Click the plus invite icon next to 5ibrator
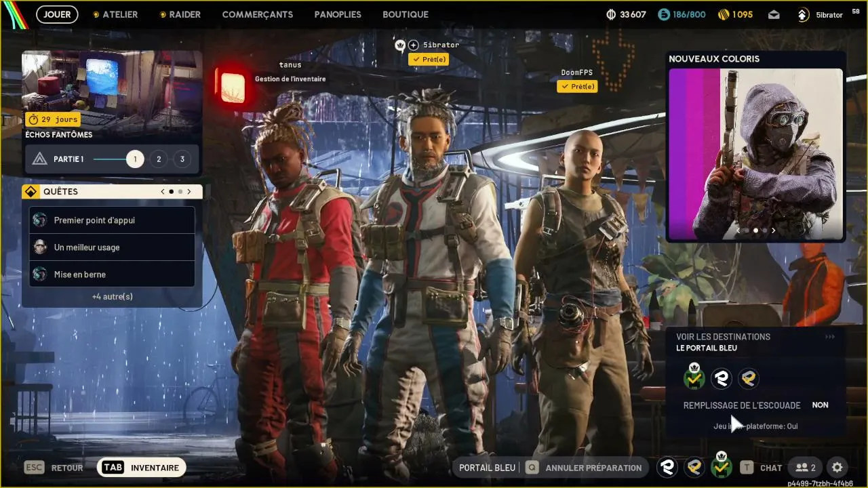 click(413, 45)
